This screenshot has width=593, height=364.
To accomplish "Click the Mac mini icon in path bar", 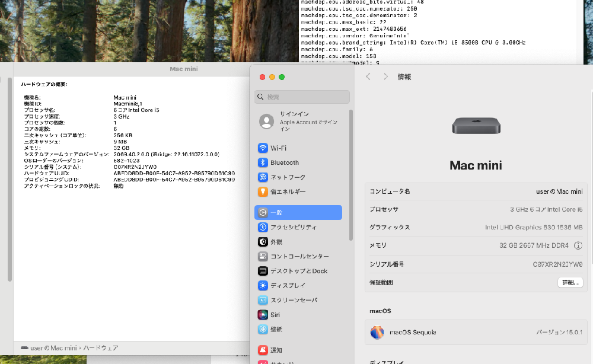I will coord(24,348).
